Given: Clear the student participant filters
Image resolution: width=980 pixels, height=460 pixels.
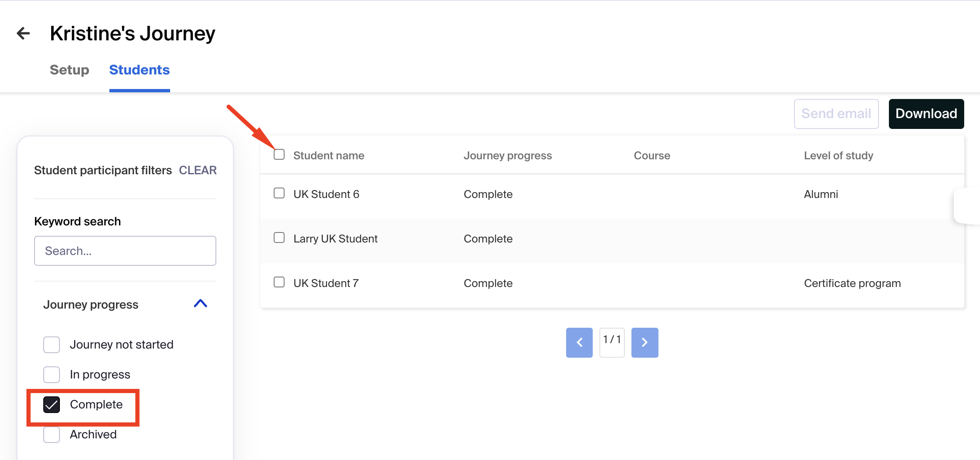Looking at the screenshot, I should pyautogui.click(x=198, y=170).
